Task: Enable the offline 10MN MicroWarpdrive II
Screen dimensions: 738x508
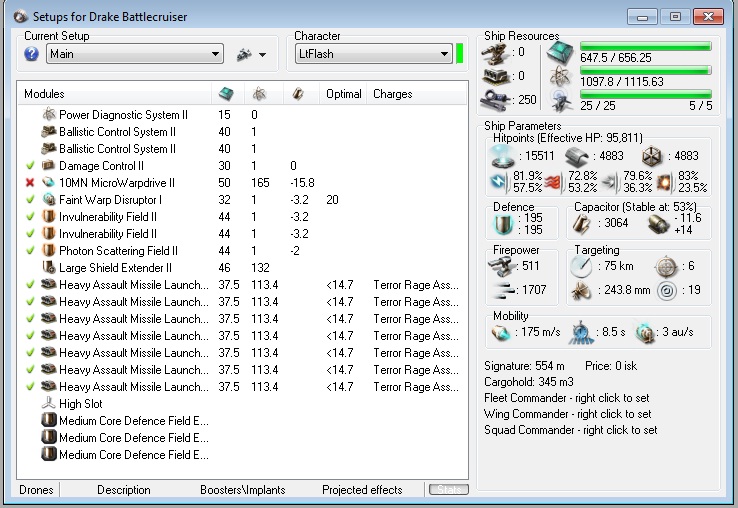Action: pos(30,183)
